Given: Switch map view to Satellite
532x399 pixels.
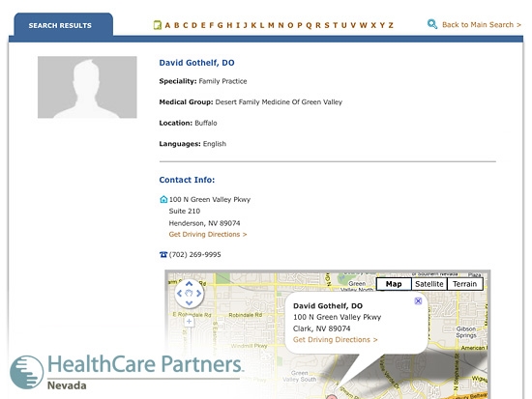Looking at the screenshot, I should coord(429,284).
